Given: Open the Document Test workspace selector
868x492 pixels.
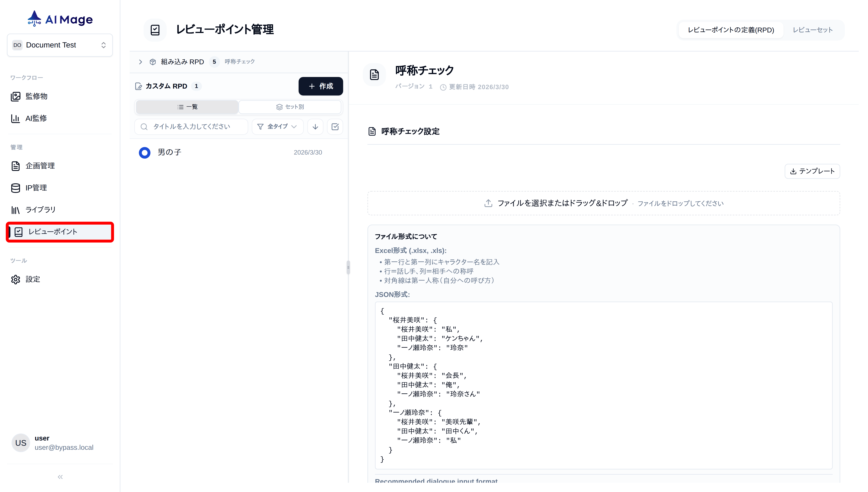Looking at the screenshot, I should 60,45.
